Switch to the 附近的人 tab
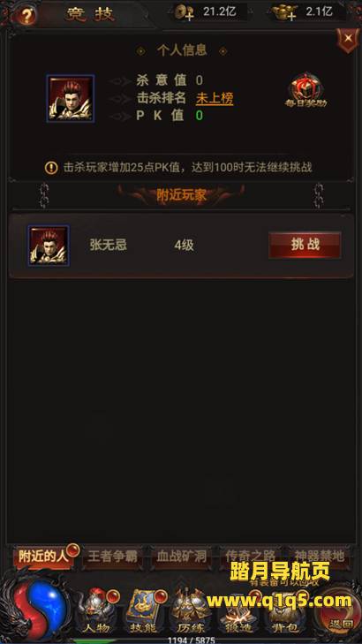Viewport: 362px width, 644px height. click(x=42, y=557)
